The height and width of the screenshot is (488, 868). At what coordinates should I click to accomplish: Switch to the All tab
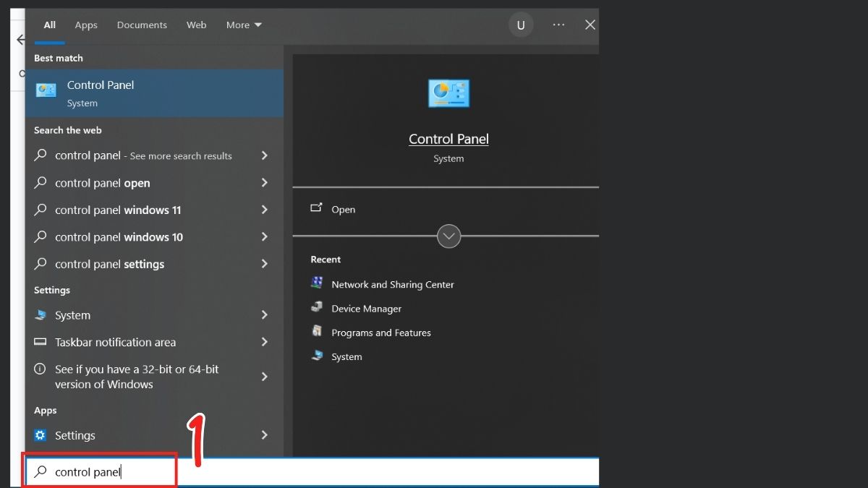[49, 25]
